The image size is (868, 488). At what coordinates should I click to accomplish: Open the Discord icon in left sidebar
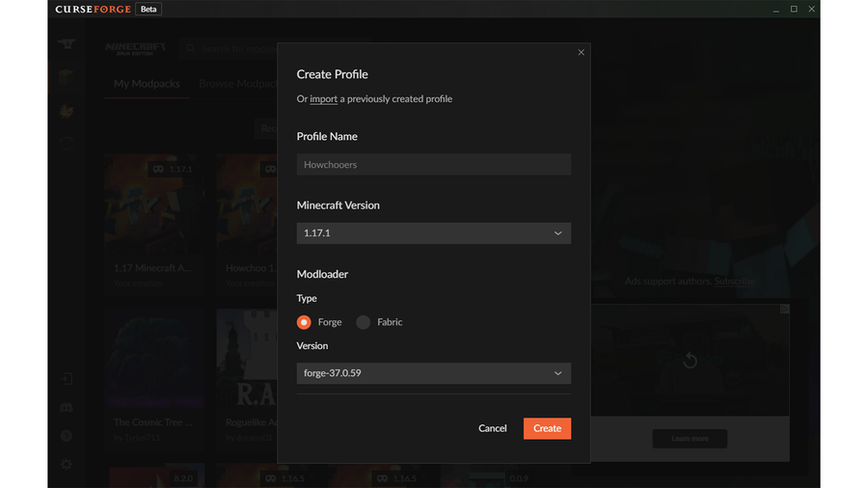[x=66, y=408]
